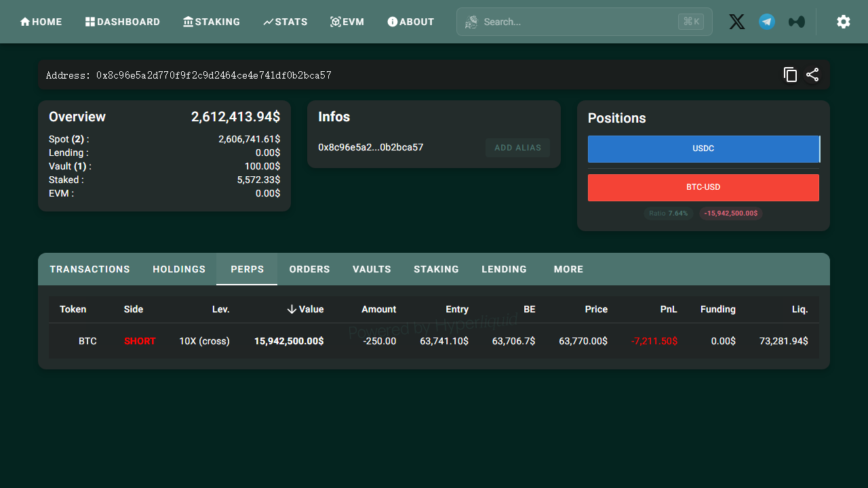
Task: Open the Staking tab in the table panel
Action: click(436, 269)
